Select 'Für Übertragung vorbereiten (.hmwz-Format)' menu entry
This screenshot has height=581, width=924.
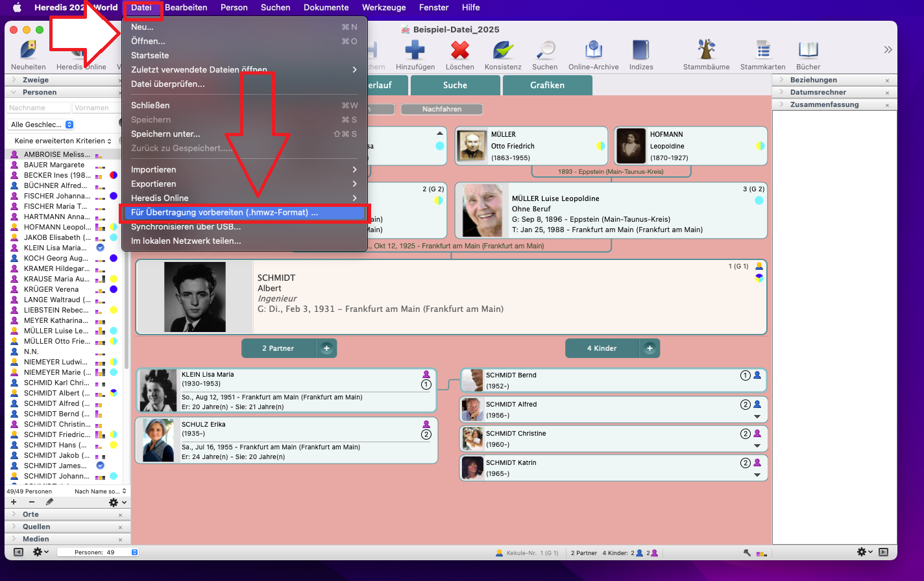(225, 213)
